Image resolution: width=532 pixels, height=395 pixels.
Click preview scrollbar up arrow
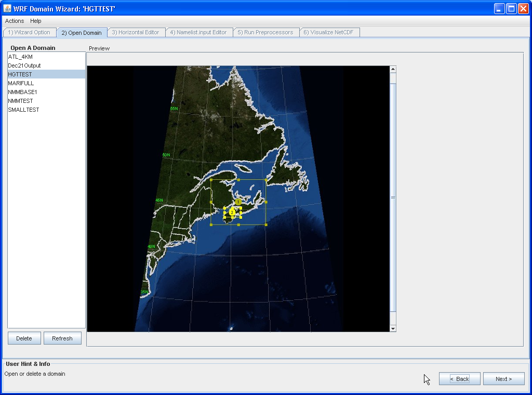[x=393, y=70]
